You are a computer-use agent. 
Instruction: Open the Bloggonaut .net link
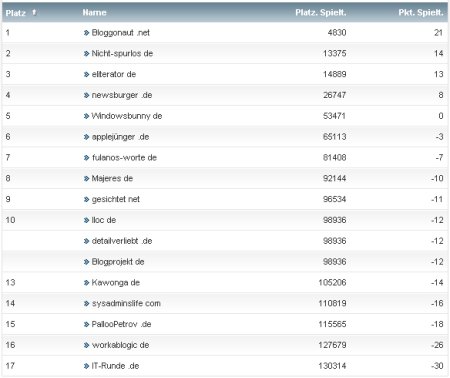121,33
